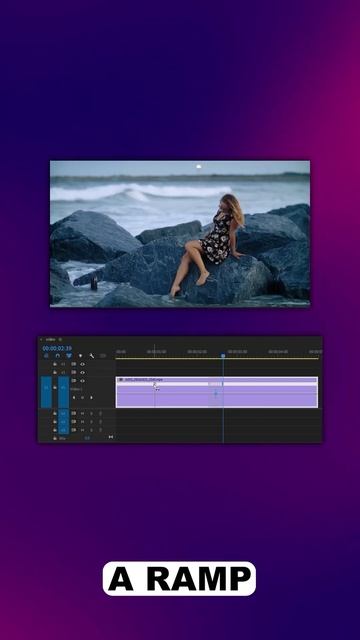Mute audio track A2
The width and height of the screenshot is (360, 640).
click(x=82, y=422)
